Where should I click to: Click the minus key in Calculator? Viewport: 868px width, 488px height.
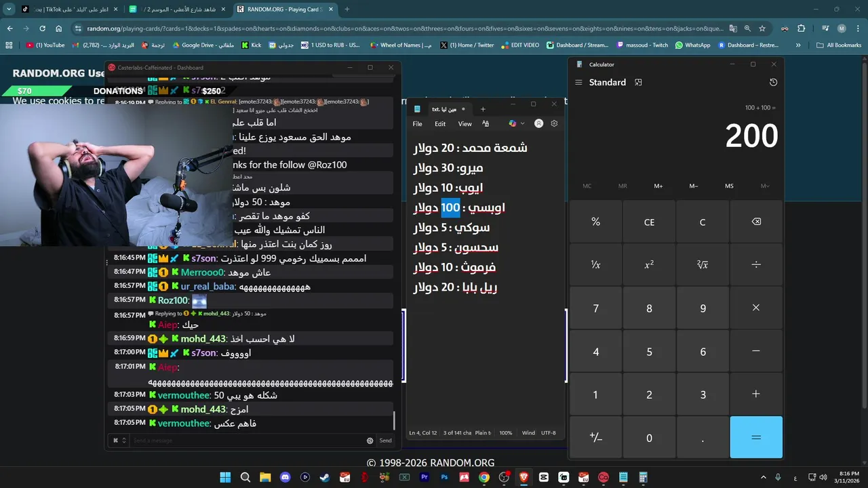[756, 351]
